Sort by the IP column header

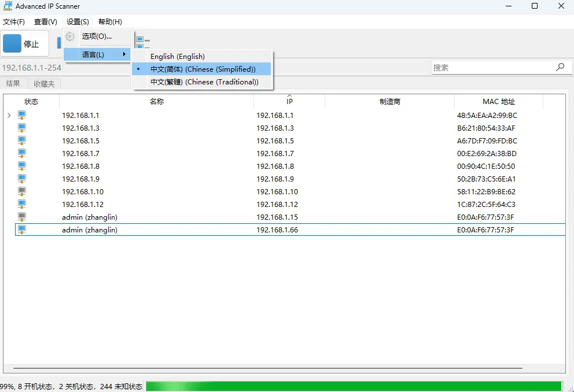pos(289,102)
